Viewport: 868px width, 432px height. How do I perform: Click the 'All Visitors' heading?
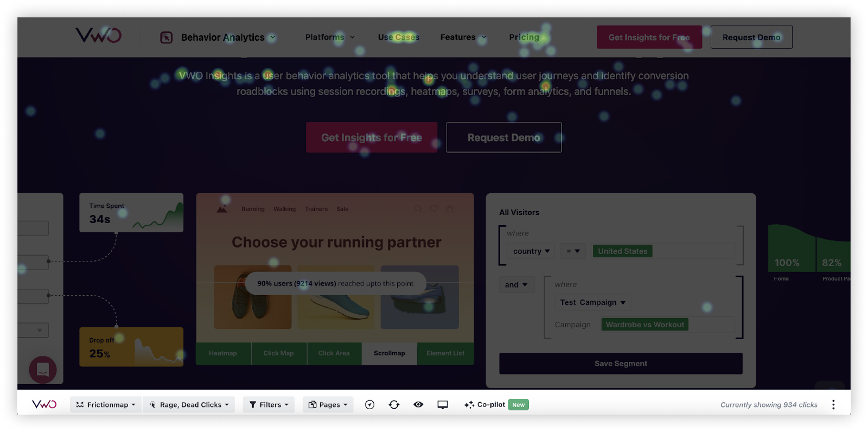(519, 212)
